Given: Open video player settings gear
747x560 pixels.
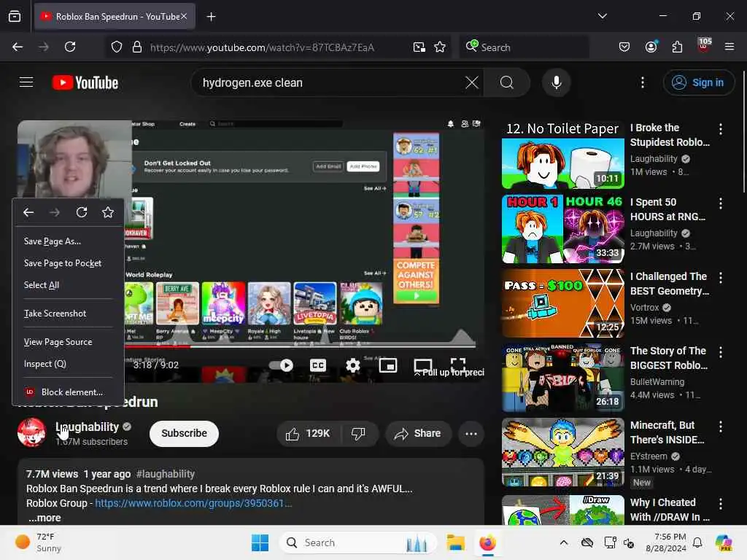Looking at the screenshot, I should [x=352, y=365].
